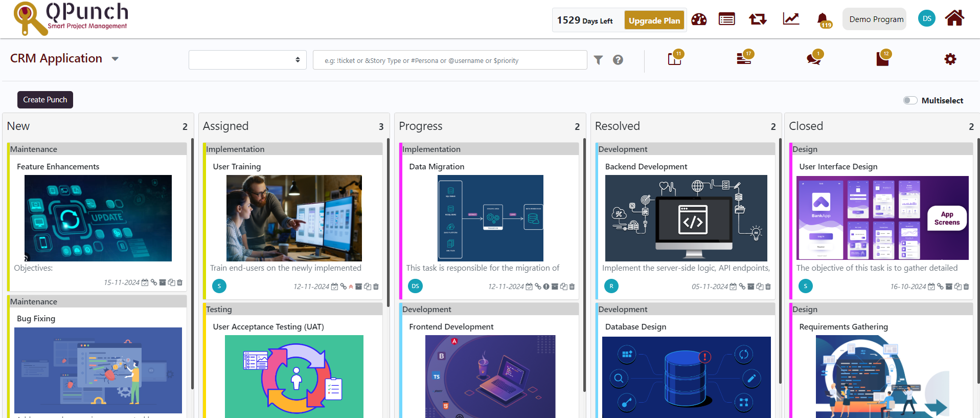Open the DS user profile avatar
This screenshot has height=418, width=980.
point(926,19)
